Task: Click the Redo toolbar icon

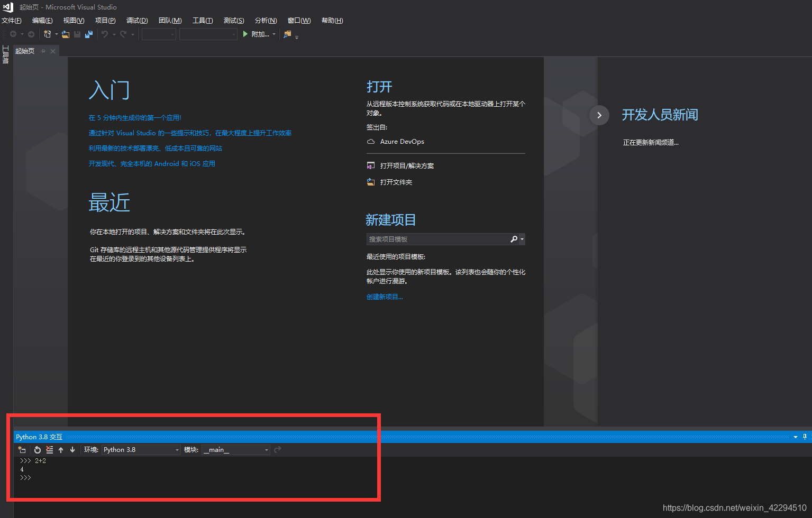Action: click(123, 34)
